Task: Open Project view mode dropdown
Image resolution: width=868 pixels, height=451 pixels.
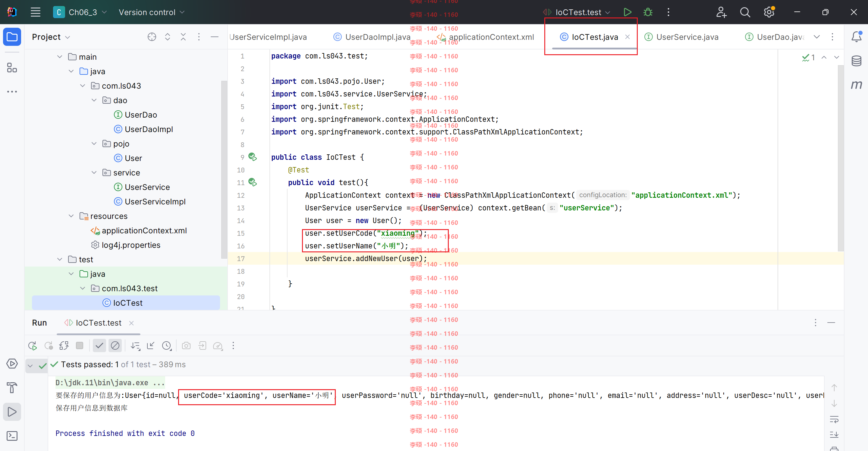Action: click(x=51, y=37)
